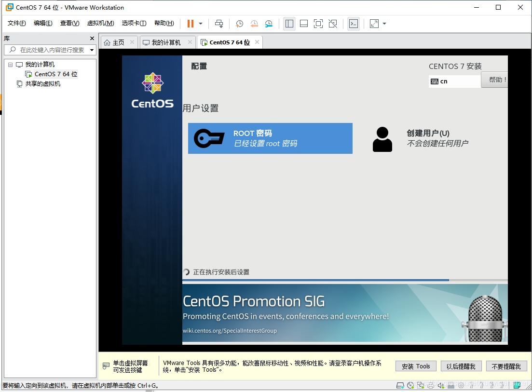Click the installation progress bar
532x392 pixels.
tap(345, 280)
